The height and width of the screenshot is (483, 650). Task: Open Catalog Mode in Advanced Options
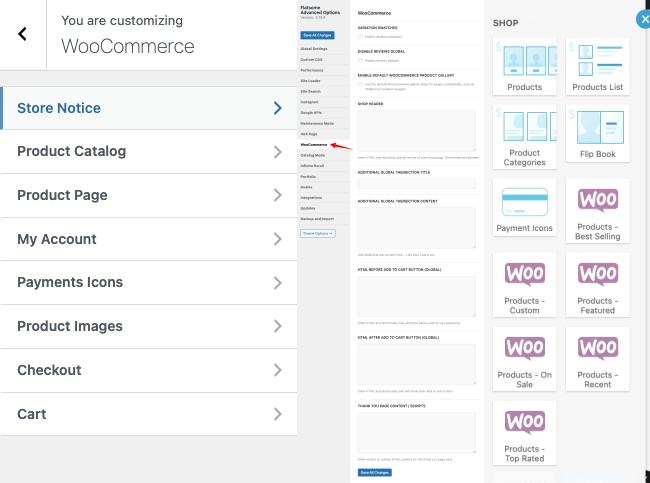coord(324,155)
